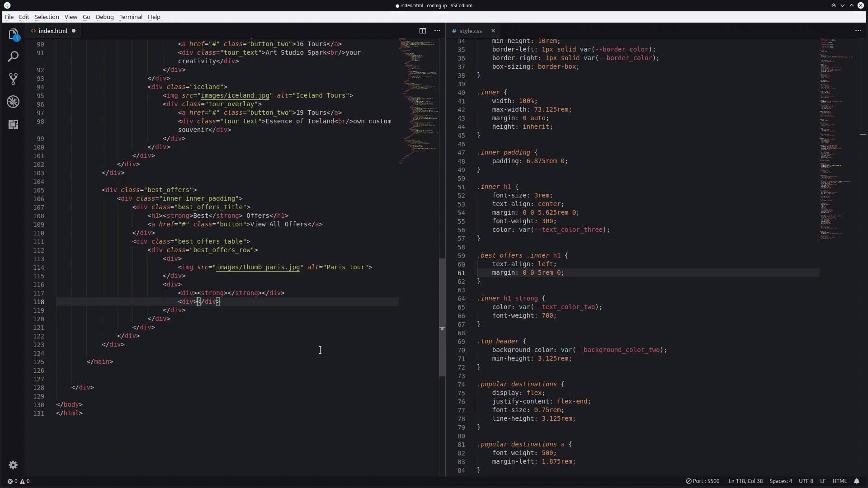Change encoding via UTF-8 in status bar
The image size is (868, 488).
click(x=807, y=481)
